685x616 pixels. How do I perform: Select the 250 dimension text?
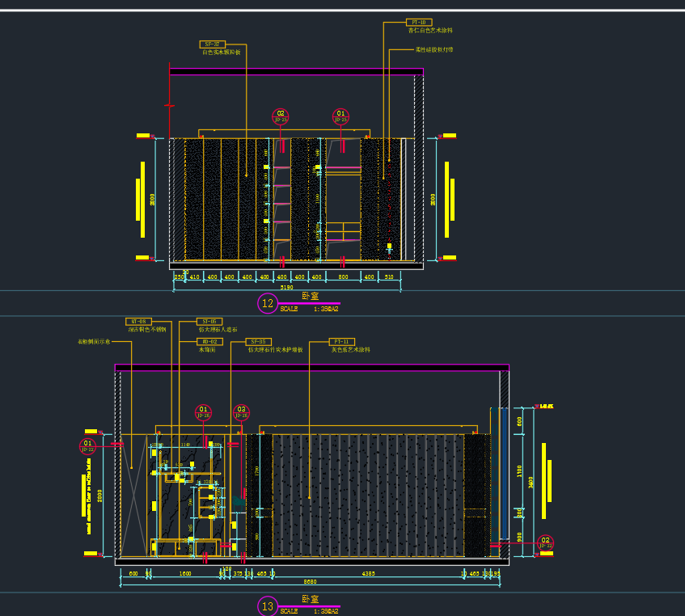point(179,276)
